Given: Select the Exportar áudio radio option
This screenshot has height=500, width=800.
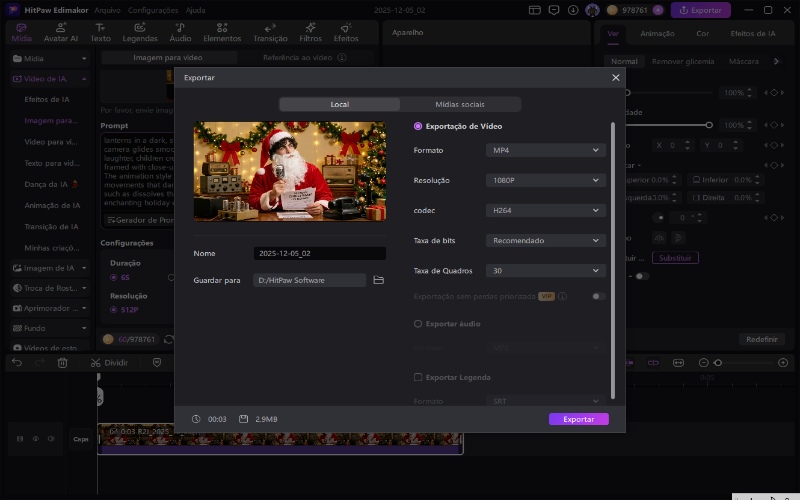Looking at the screenshot, I should pyautogui.click(x=418, y=324).
